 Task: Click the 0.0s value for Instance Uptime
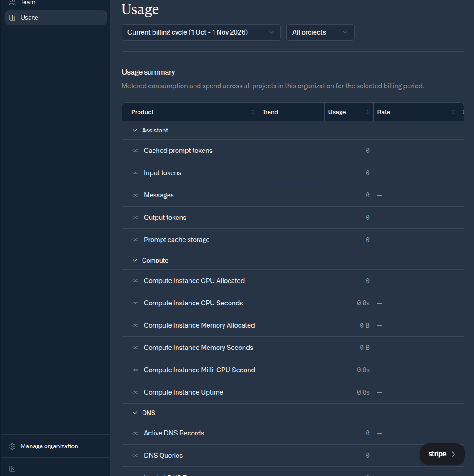click(363, 393)
